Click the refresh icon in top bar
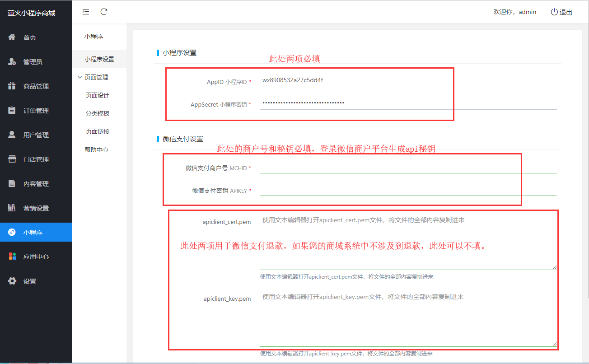 coord(104,12)
